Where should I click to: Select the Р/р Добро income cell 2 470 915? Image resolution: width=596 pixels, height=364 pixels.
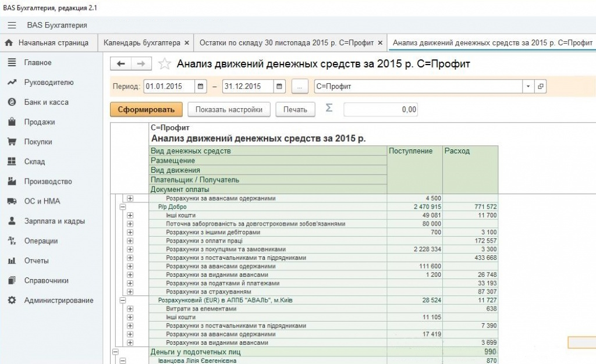click(414, 207)
